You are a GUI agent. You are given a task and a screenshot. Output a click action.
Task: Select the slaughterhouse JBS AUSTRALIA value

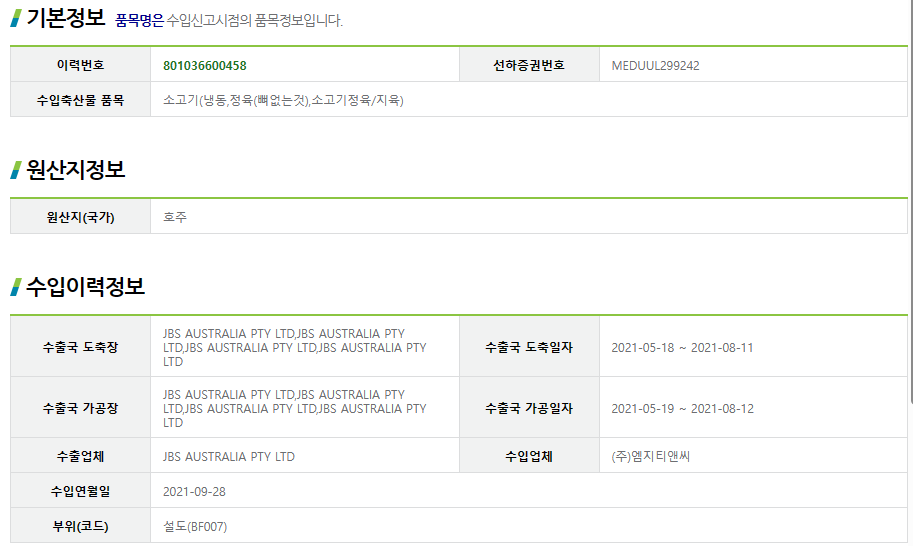coord(295,348)
